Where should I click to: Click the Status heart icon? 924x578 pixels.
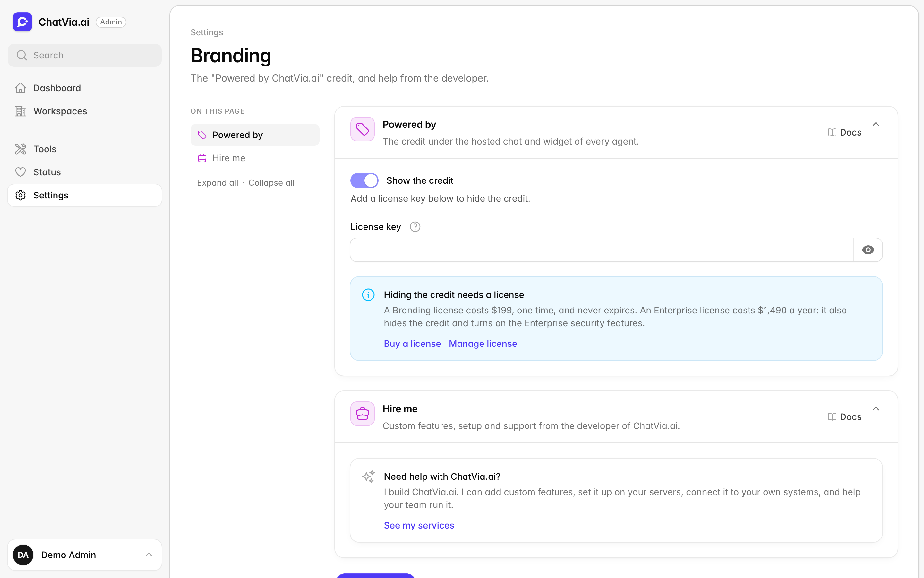(21, 172)
